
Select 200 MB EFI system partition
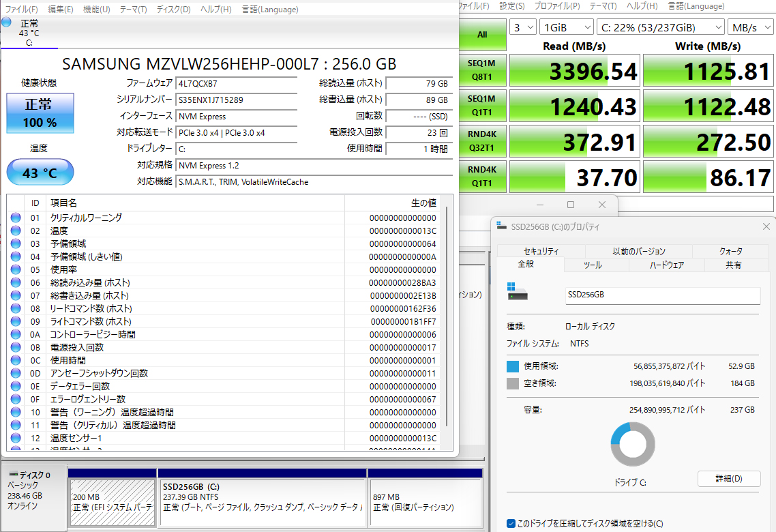click(x=113, y=497)
